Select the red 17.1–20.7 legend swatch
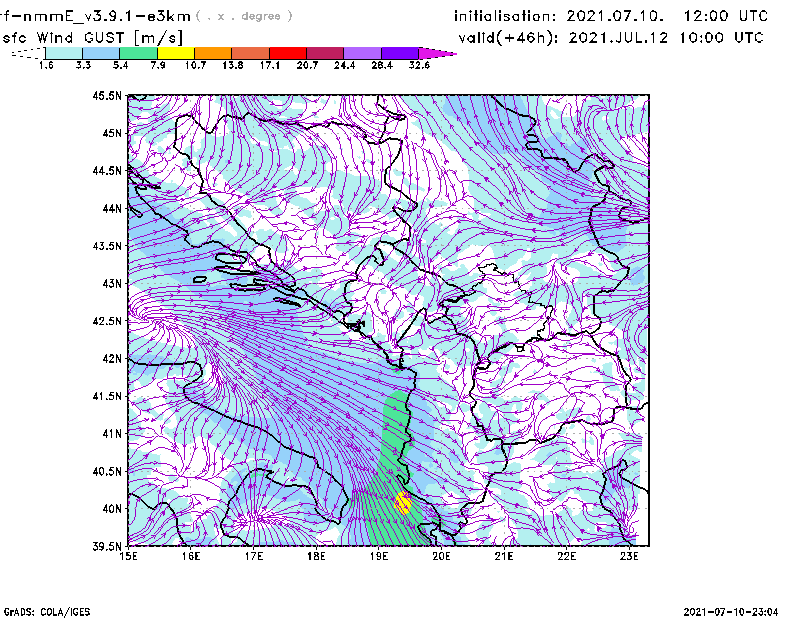This screenshot has height=618, width=800. pos(288,53)
